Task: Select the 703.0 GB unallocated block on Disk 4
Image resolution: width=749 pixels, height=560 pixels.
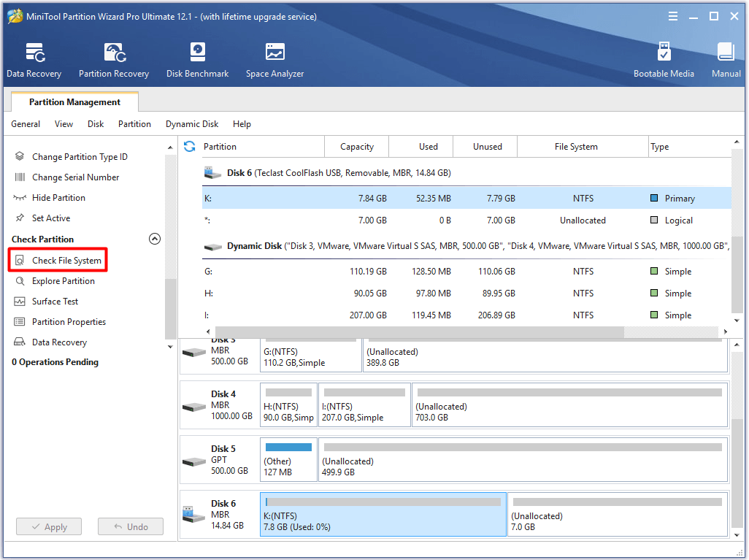Action: [x=569, y=404]
